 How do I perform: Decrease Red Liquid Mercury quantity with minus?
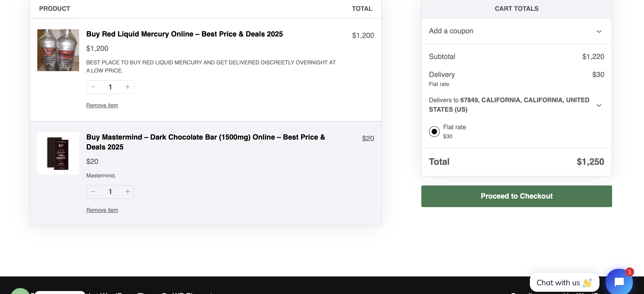(93, 87)
